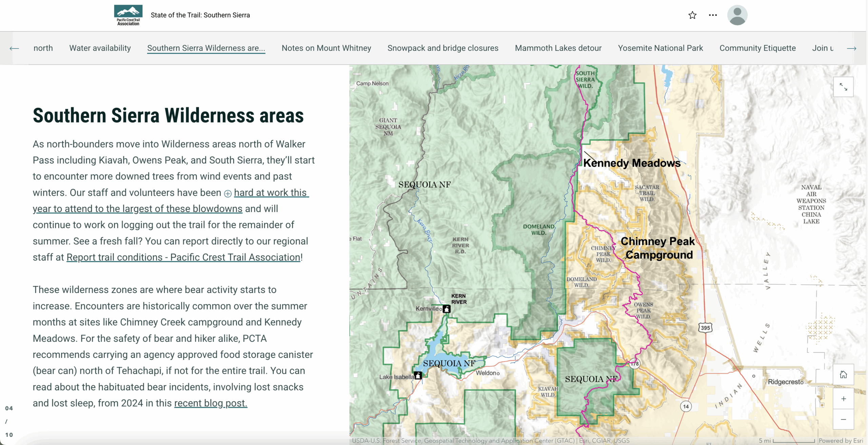Click the Kennedy Meadows map label
Viewport: 868px width, 445px height.
pos(632,163)
